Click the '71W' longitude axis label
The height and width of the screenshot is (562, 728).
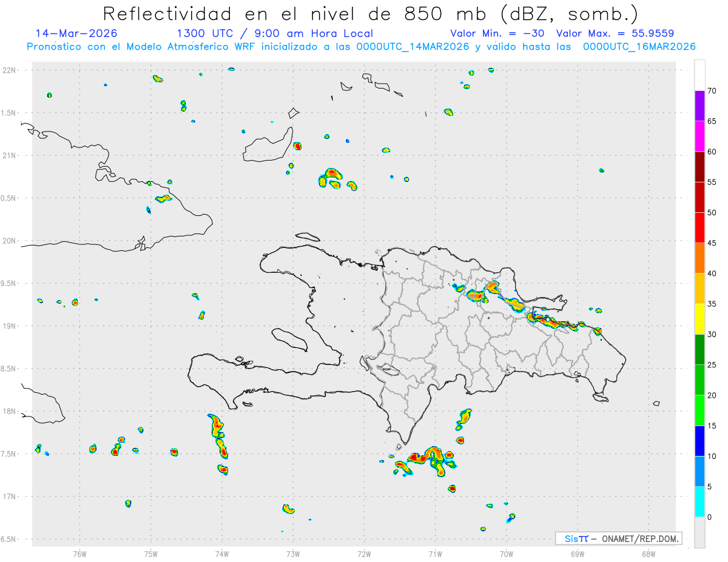point(435,554)
